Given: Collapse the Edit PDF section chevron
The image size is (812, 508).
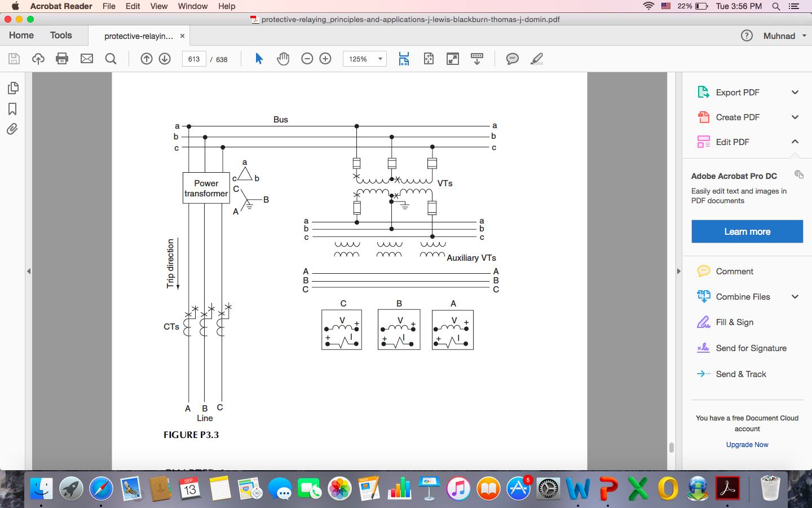Looking at the screenshot, I should 795,142.
